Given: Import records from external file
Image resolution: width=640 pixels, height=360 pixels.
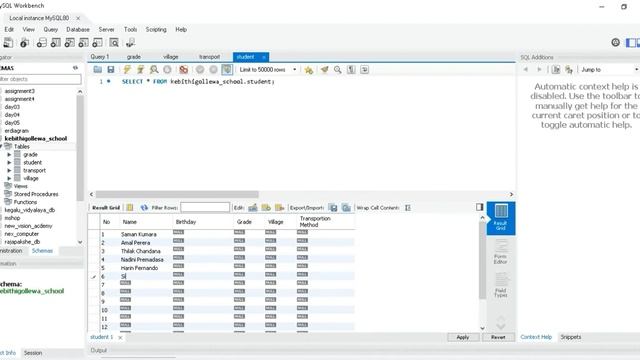Looking at the screenshot, I should tap(346, 208).
